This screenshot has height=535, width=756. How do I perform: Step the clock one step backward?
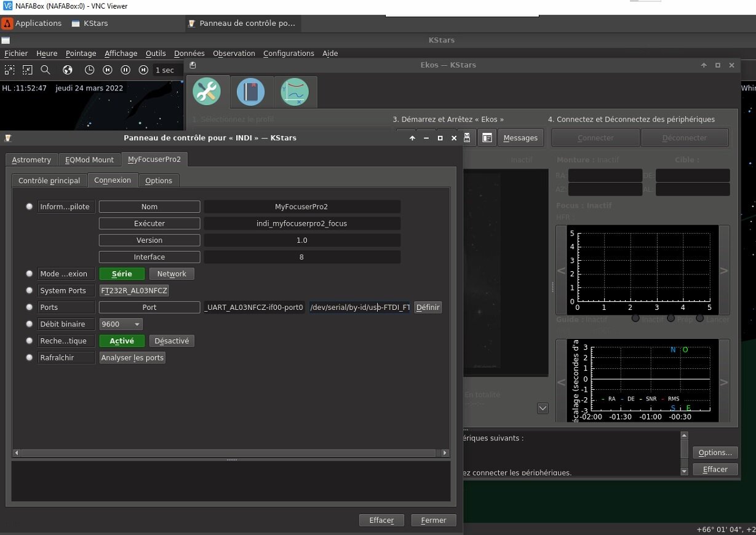point(108,70)
